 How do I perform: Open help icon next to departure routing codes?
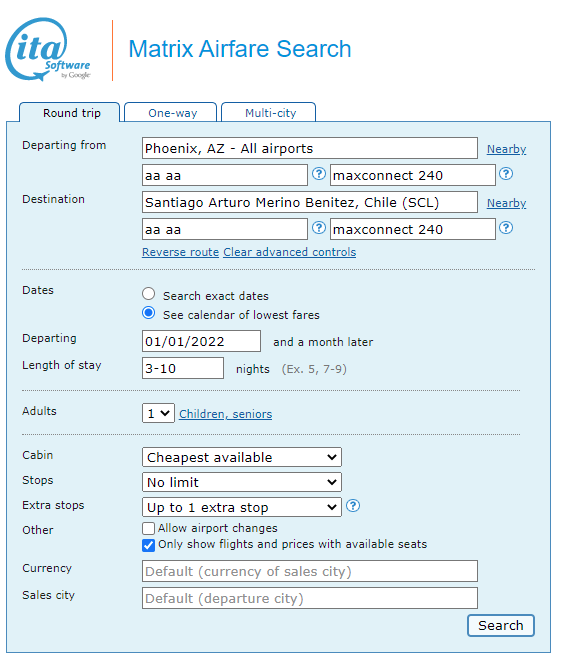click(319, 174)
